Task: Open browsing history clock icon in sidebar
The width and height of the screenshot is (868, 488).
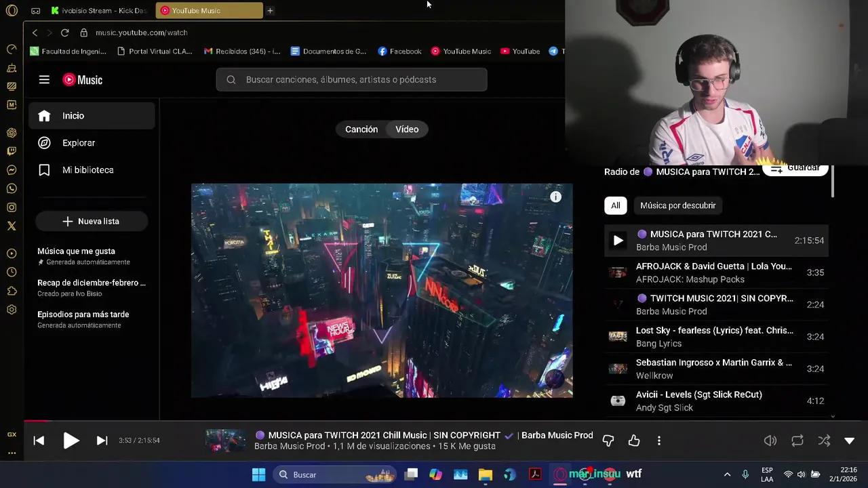Action: click(12, 272)
